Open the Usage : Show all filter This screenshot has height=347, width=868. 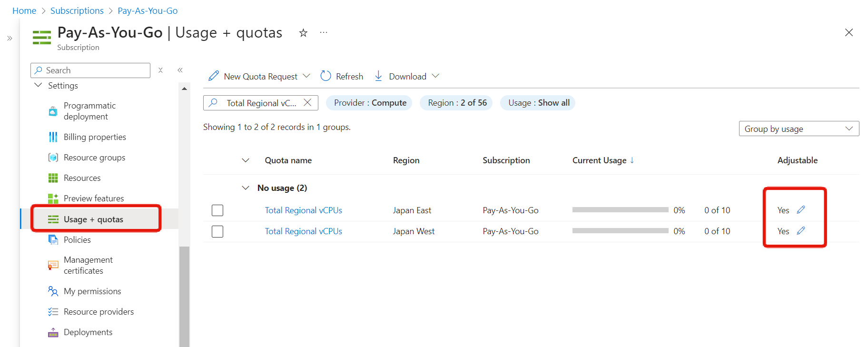click(538, 103)
